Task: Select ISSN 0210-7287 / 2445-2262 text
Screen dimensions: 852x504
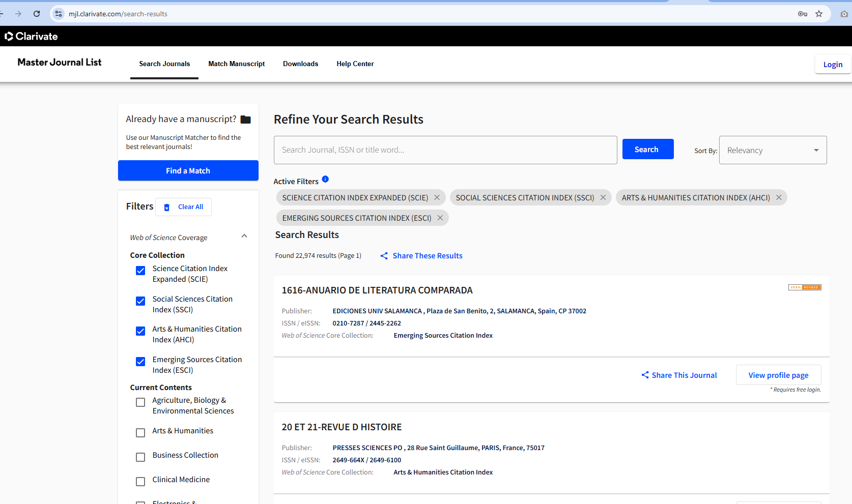Action: tap(367, 323)
